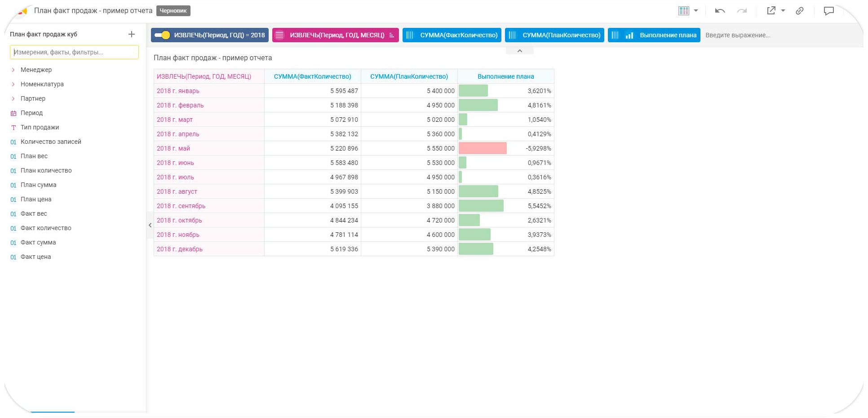Click the redo arrow icon
868x418 pixels.
pyautogui.click(x=742, y=11)
